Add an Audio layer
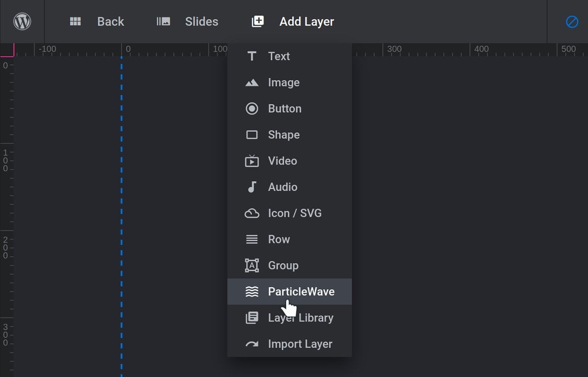 290,187
